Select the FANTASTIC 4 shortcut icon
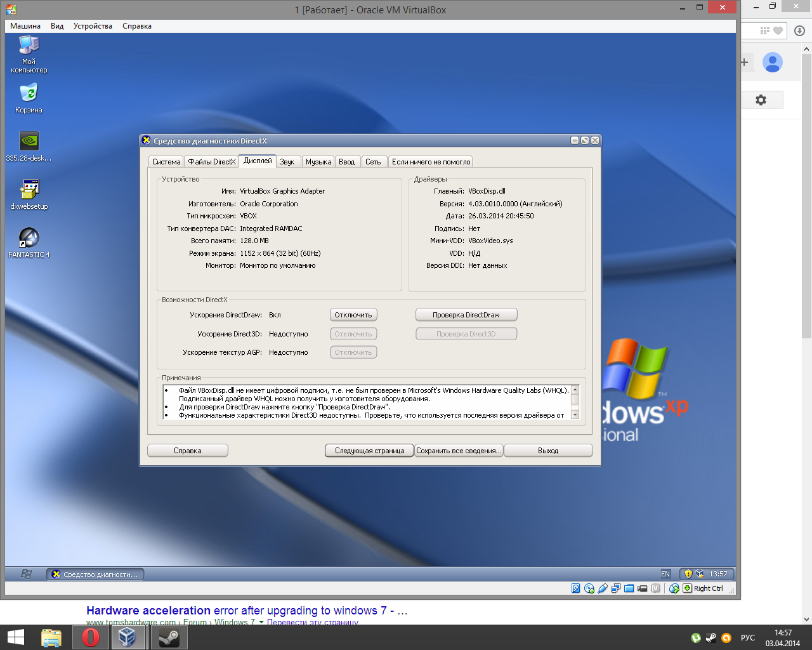The width and height of the screenshot is (812, 650). [x=29, y=243]
